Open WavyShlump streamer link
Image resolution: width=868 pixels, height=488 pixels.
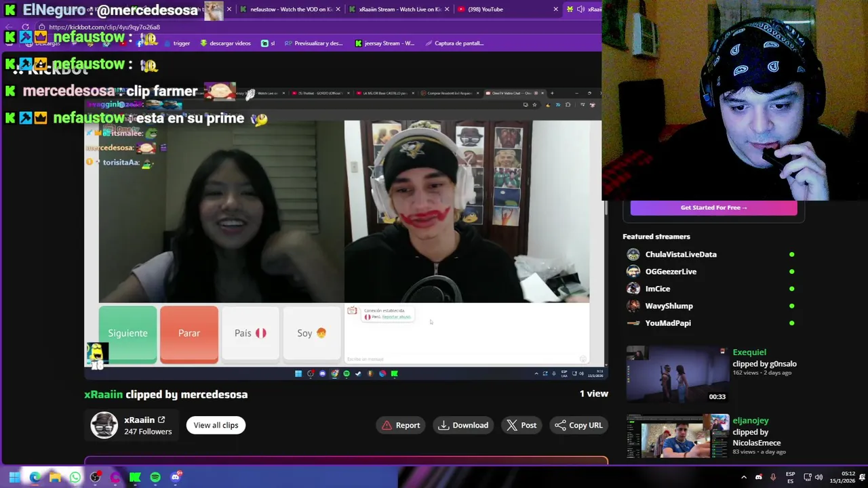click(x=669, y=306)
